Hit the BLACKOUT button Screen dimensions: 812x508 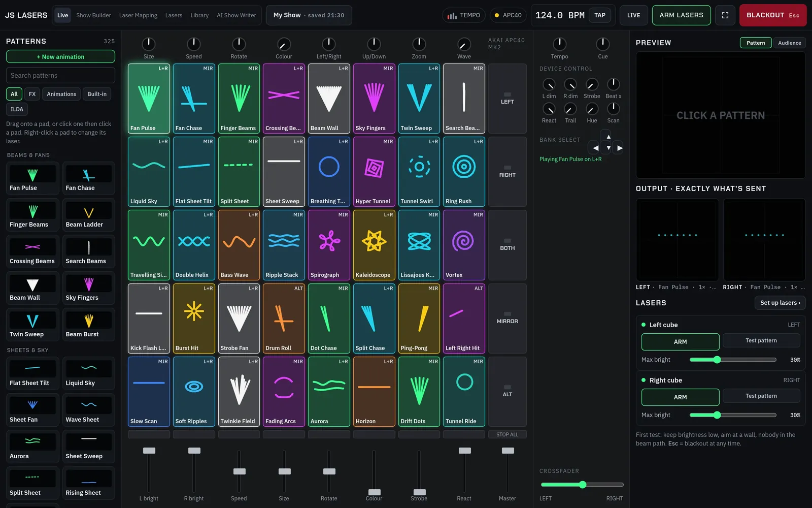click(x=772, y=15)
